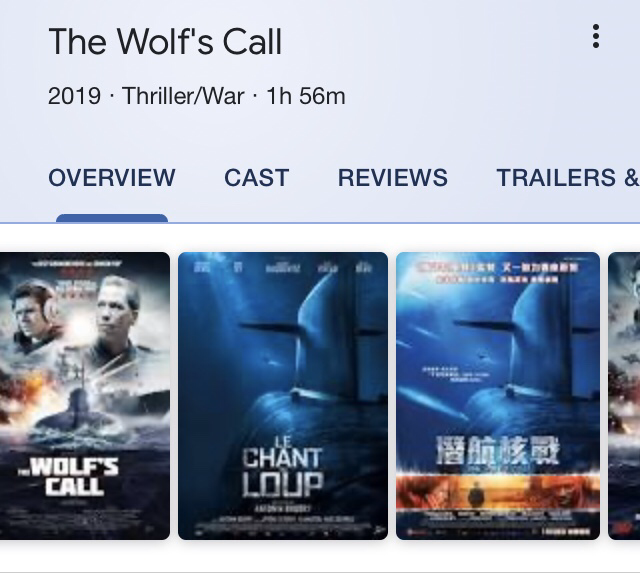This screenshot has height=573, width=640.
Task: Open the Chinese-language submarine poster
Action: (498, 396)
